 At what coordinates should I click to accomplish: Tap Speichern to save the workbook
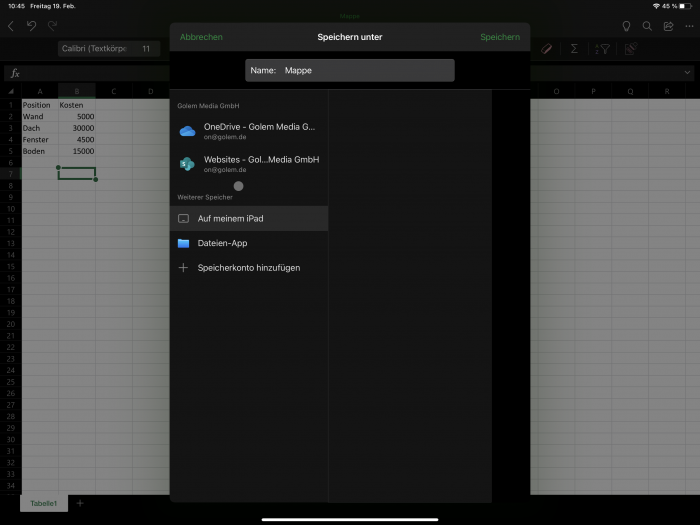click(x=499, y=37)
